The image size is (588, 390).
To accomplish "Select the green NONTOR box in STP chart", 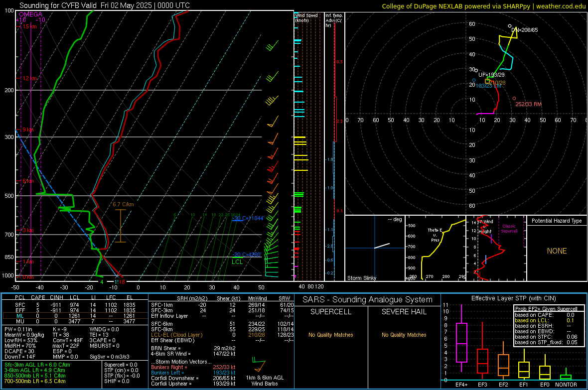I will 566,377.
